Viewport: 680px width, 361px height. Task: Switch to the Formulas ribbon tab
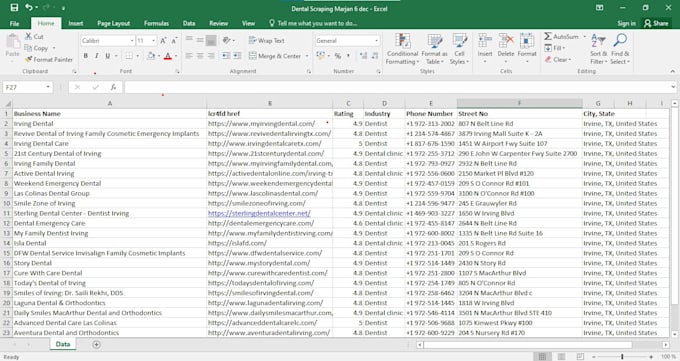pos(156,23)
